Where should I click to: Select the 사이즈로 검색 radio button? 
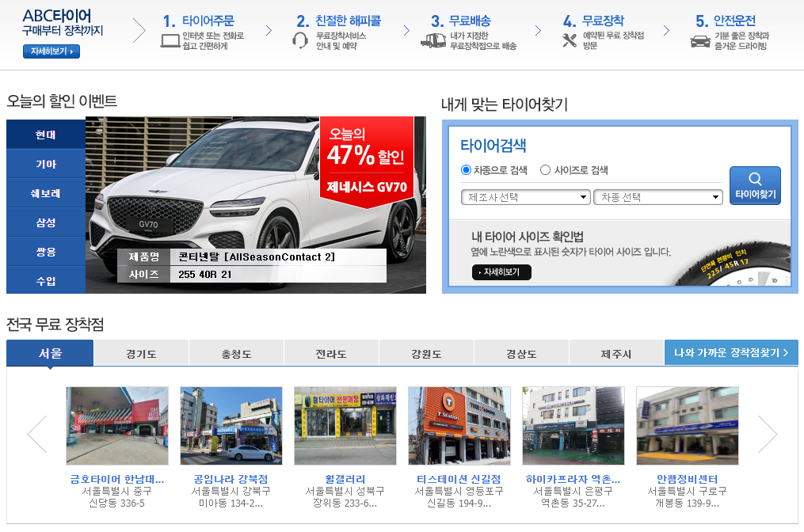pos(546,169)
